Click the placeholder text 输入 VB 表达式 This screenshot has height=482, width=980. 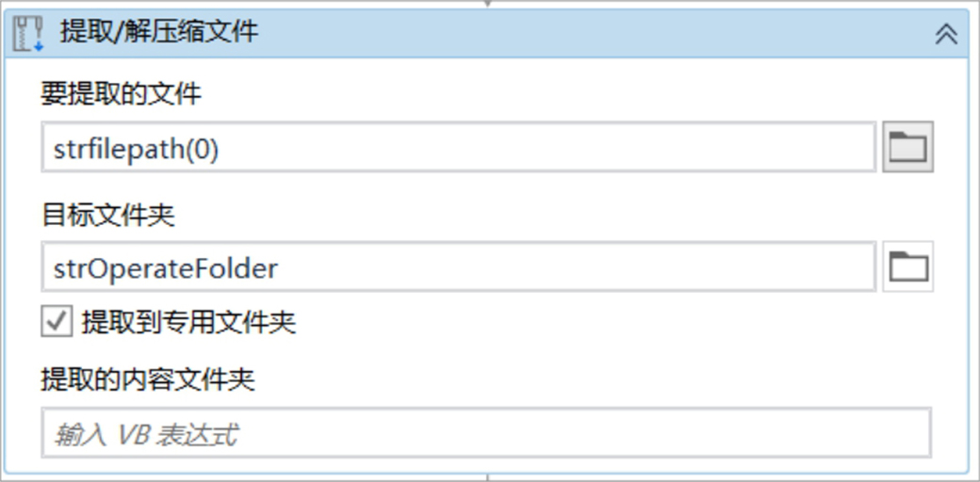(145, 435)
